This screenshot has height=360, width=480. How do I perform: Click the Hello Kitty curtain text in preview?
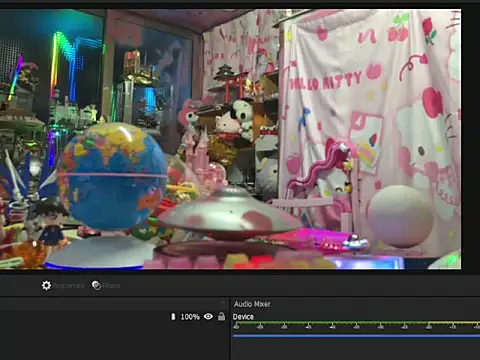[326, 81]
